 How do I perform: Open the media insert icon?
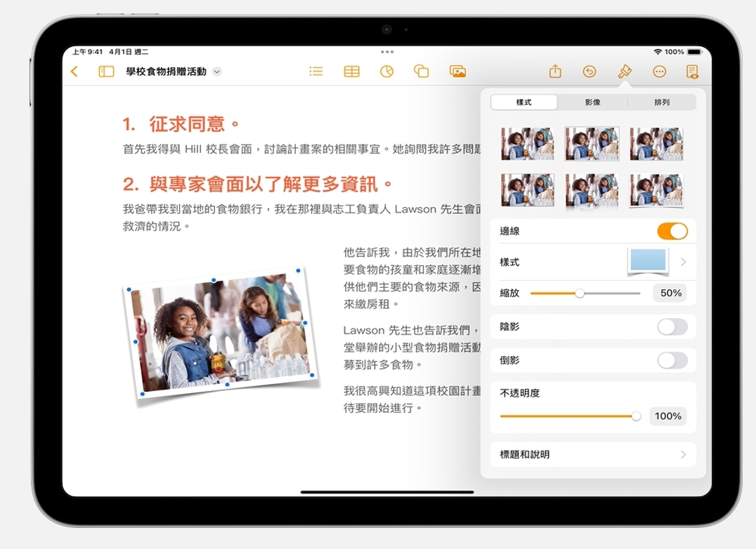point(458,72)
